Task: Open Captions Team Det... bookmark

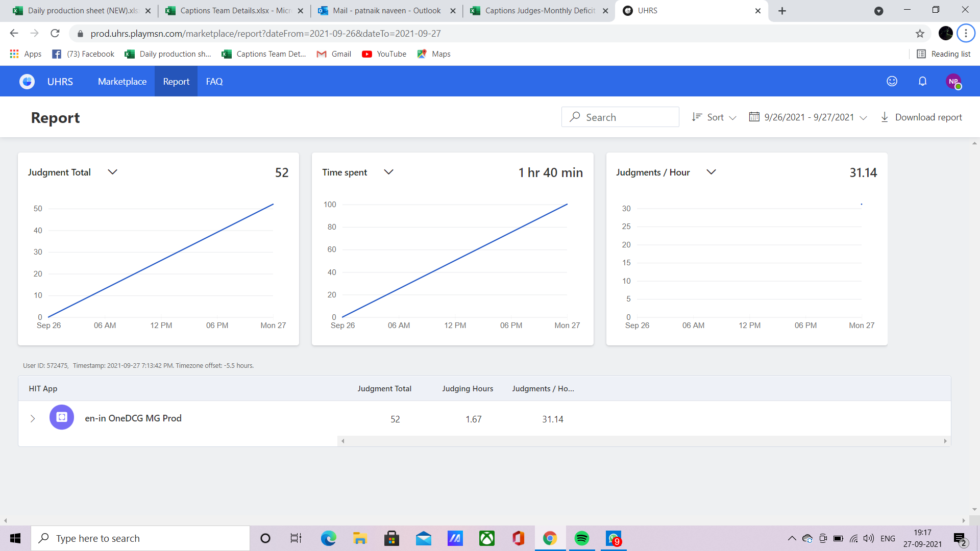Action: click(264, 54)
